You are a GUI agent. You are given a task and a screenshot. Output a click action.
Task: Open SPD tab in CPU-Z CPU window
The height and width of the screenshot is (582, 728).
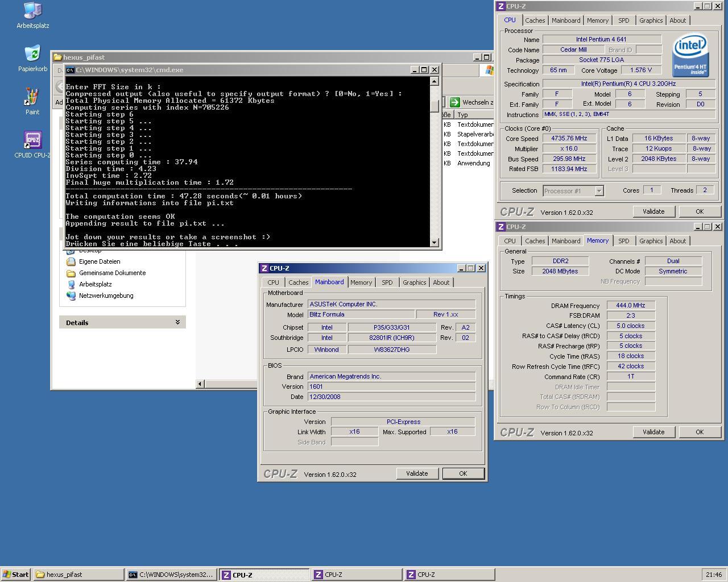pos(623,20)
